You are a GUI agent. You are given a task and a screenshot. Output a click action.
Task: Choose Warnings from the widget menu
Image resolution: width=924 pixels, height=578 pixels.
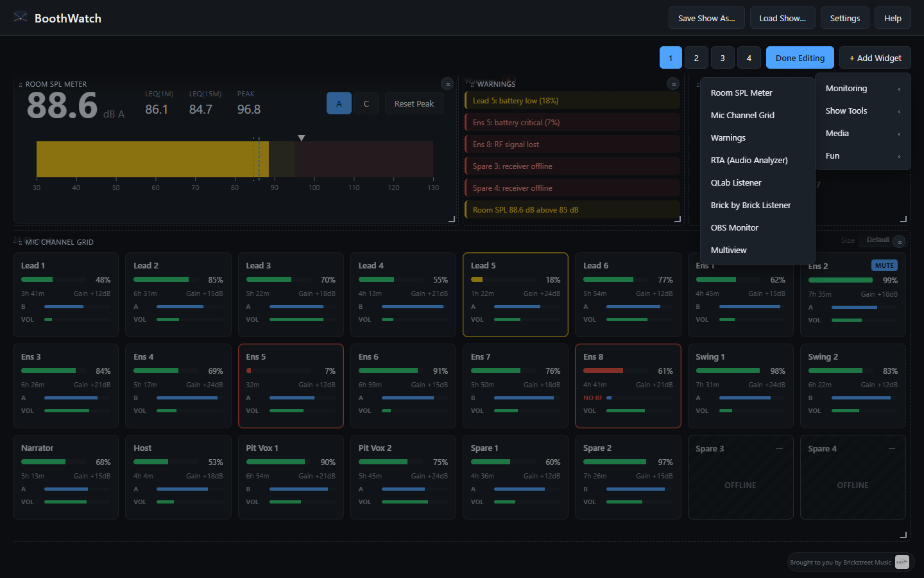tap(758, 138)
